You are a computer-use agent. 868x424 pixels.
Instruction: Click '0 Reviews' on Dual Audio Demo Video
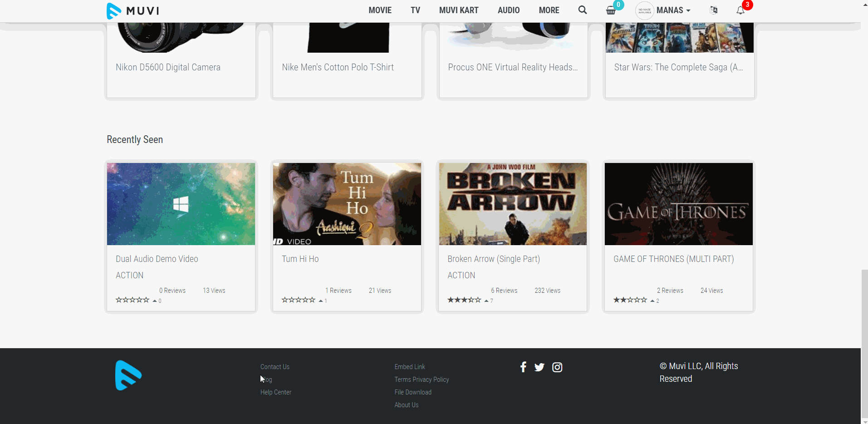[x=172, y=291]
